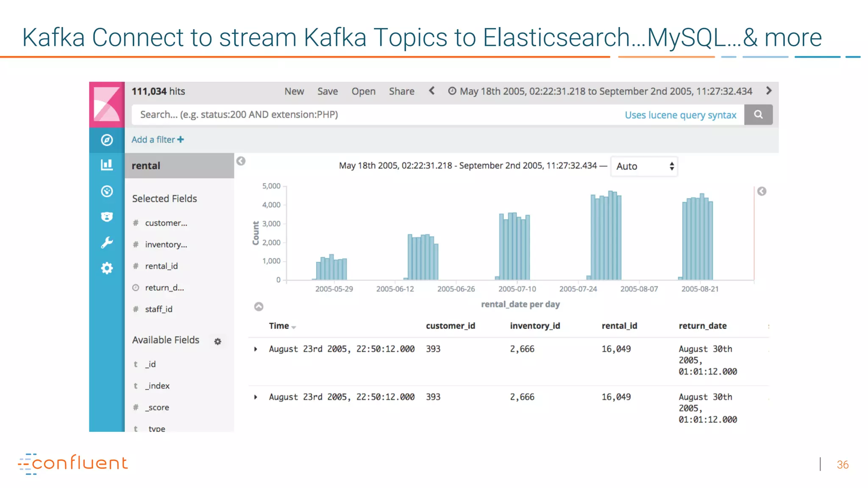Click number icon for customer field
Viewport: 868px width, 488px height.
point(136,223)
